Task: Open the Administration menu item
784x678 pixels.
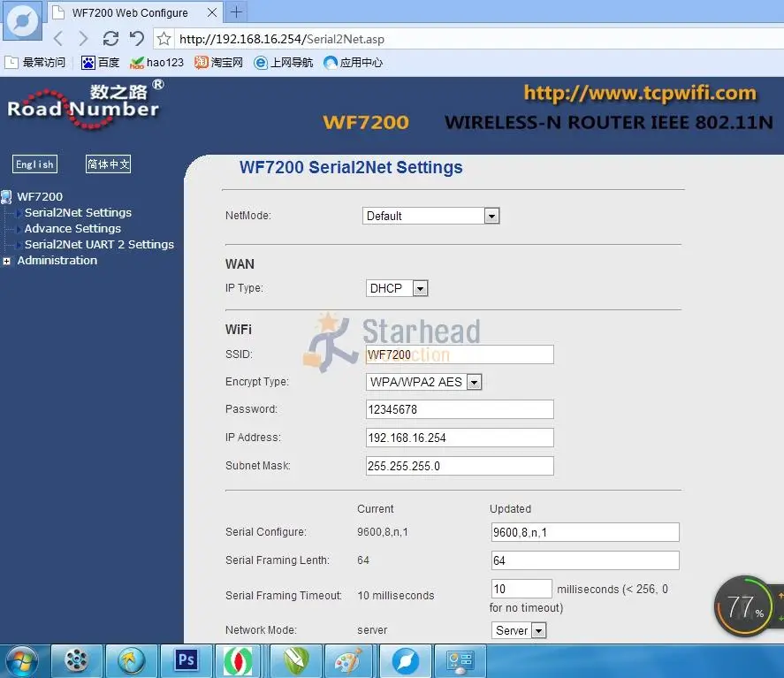Action: tap(57, 261)
